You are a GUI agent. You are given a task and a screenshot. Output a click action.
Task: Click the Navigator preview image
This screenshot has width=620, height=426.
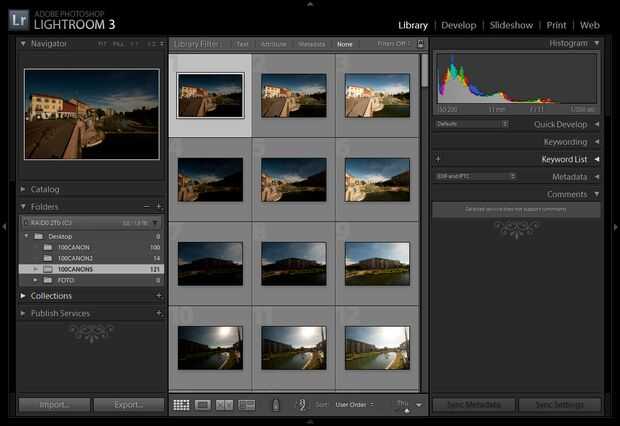(92, 114)
